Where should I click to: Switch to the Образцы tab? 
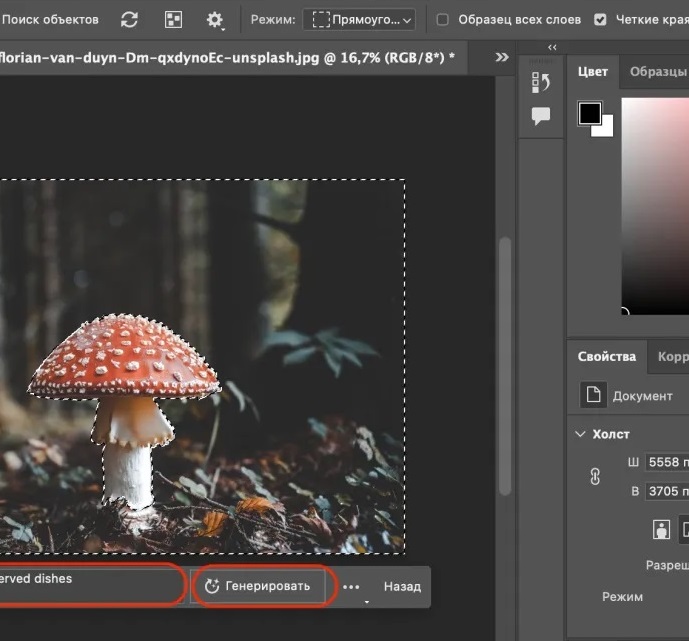pos(658,72)
